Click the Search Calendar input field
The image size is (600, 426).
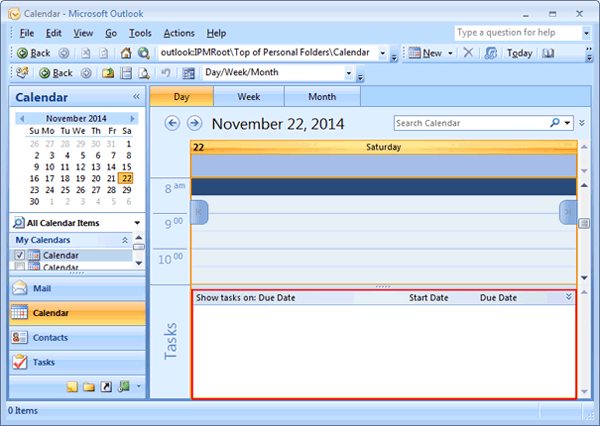(471, 123)
